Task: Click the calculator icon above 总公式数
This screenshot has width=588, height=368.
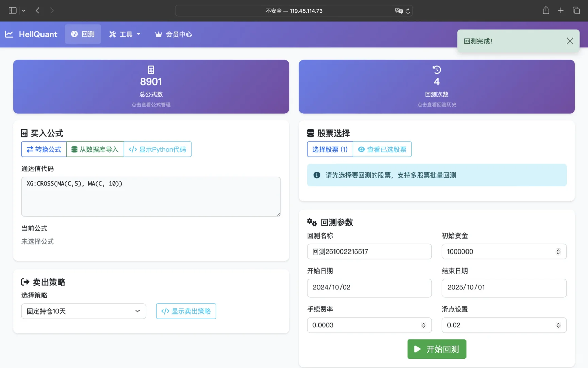Action: (151, 69)
